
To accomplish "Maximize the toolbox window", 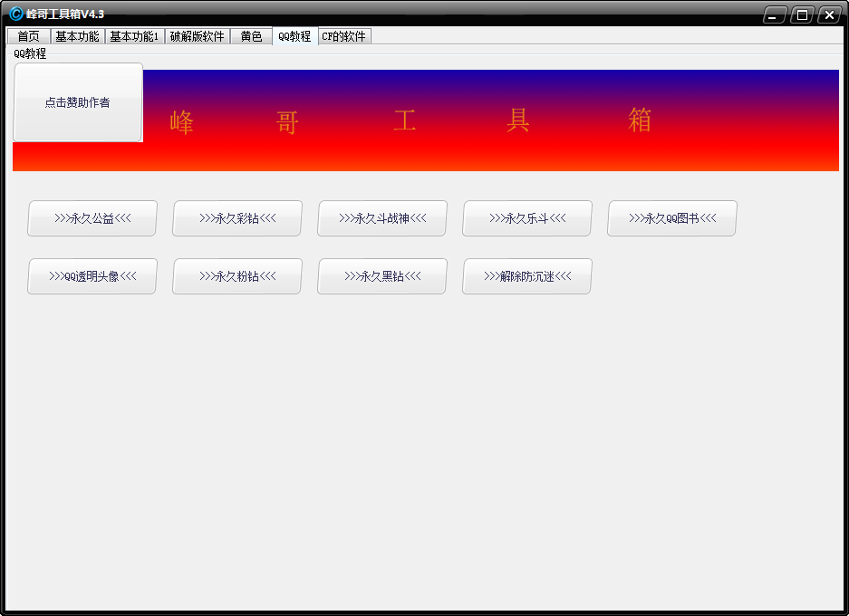I will (x=802, y=14).
